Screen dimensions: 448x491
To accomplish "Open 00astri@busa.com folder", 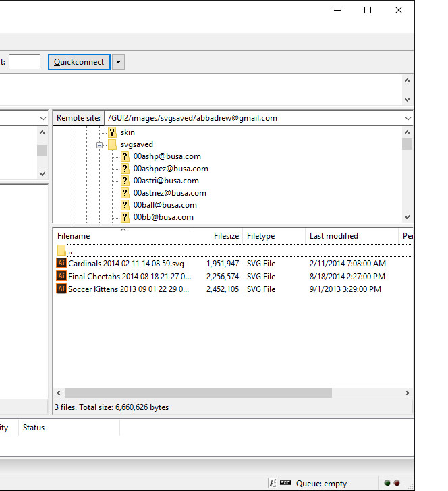I will 166,181.
